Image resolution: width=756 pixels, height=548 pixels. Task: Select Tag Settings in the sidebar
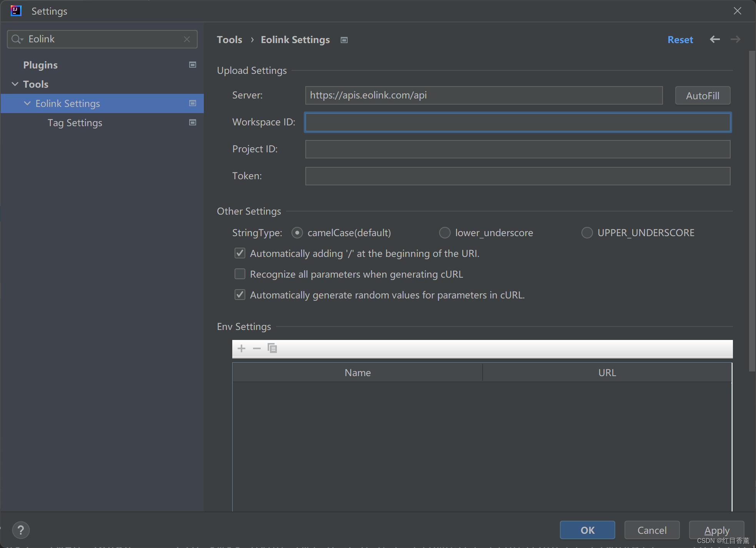(75, 123)
